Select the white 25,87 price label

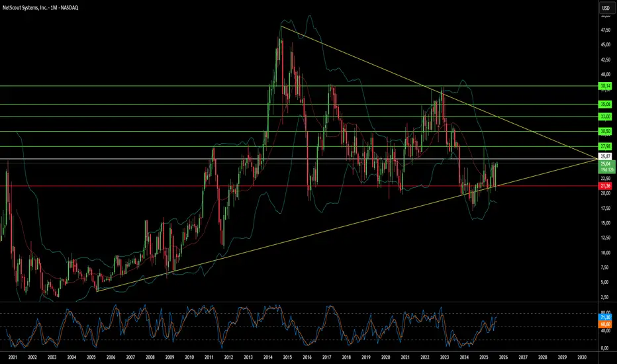coord(606,157)
